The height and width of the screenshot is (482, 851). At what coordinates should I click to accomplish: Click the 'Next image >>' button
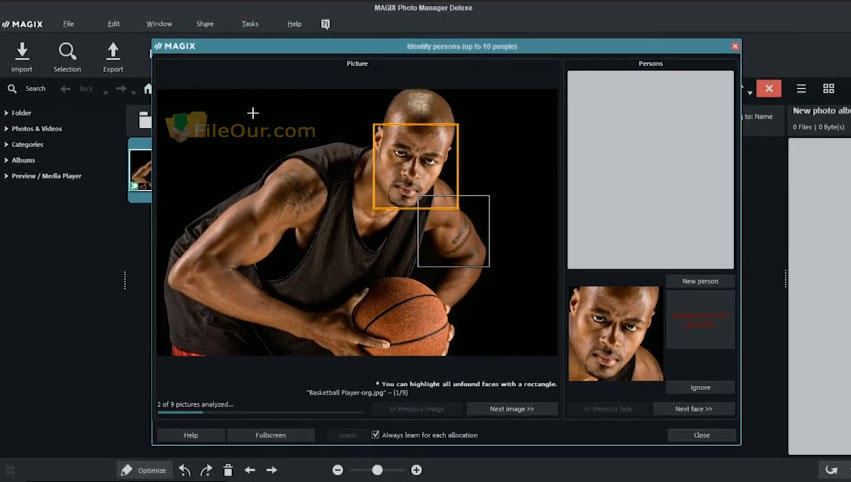click(x=512, y=409)
